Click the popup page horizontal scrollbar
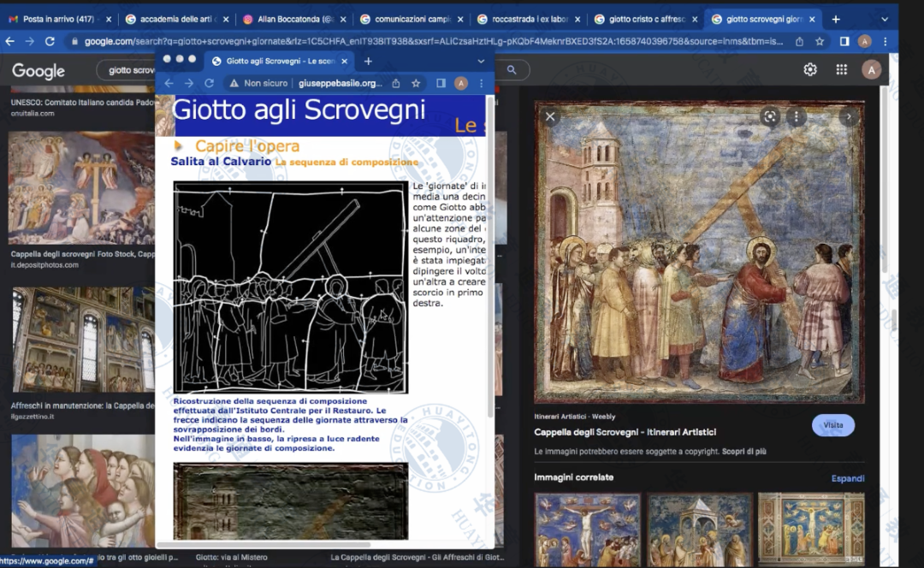The height and width of the screenshot is (568, 924). 264,544
